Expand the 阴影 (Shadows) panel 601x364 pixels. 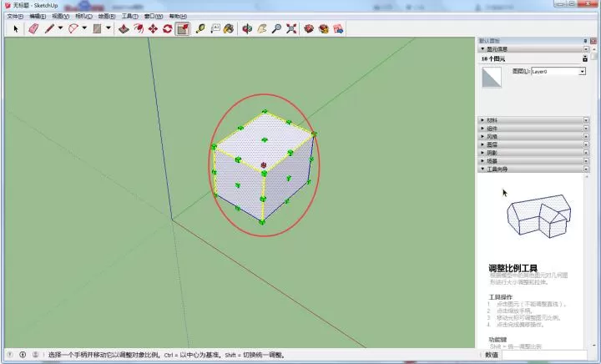coord(533,153)
